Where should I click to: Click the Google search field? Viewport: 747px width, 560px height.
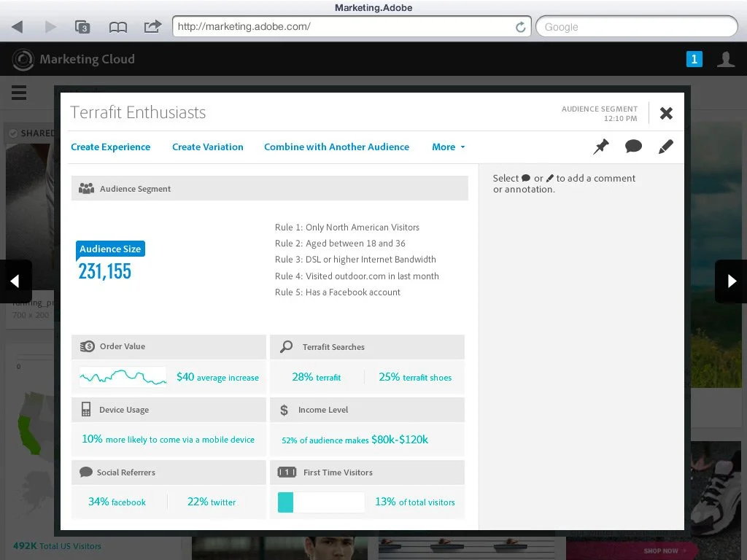coord(636,27)
